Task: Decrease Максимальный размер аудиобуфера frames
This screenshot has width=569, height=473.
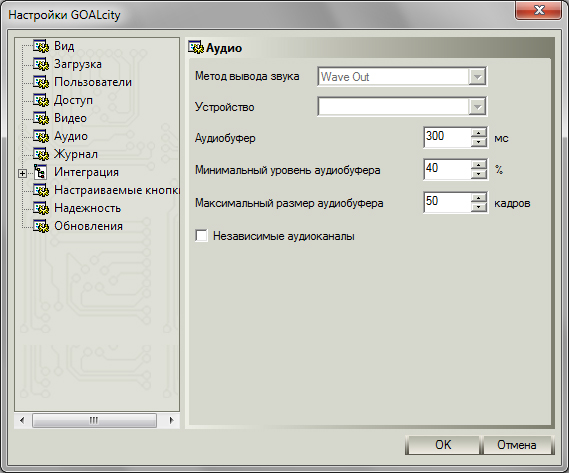Action: click(479, 207)
